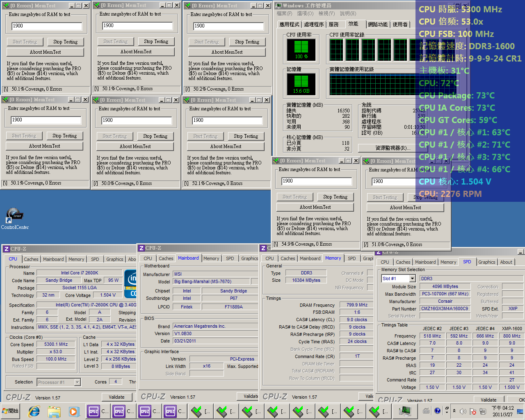Switch to the 應用程式 tab
This screenshot has height=420, width=525.
click(289, 25)
